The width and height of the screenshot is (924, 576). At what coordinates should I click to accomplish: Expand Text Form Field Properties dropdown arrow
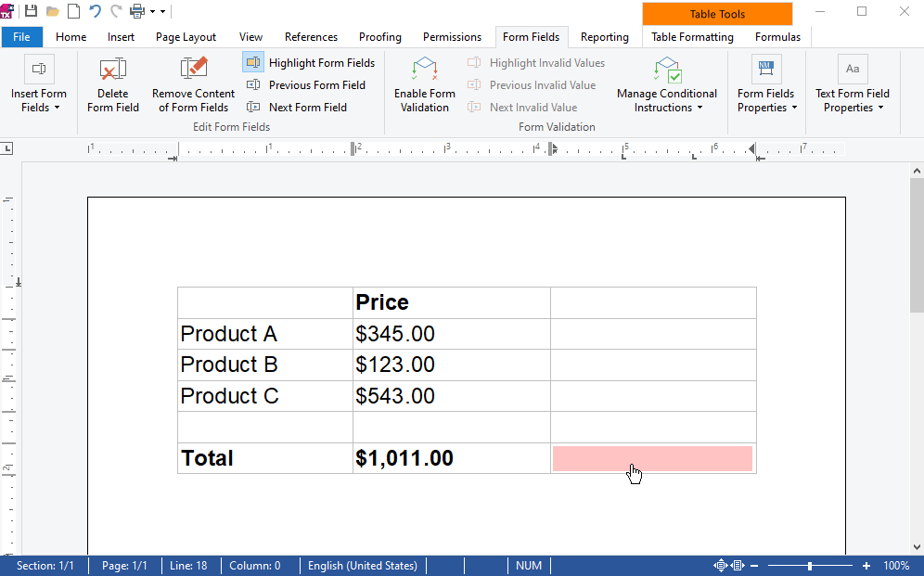[881, 108]
